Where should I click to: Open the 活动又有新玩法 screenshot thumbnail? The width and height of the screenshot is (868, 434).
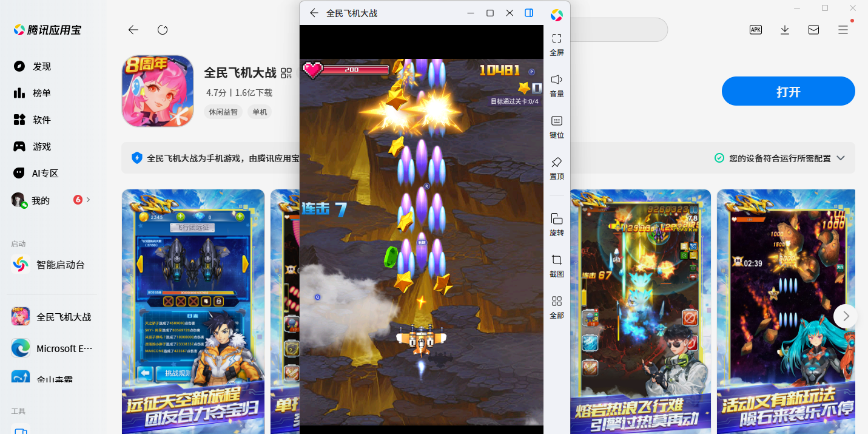pos(786,311)
